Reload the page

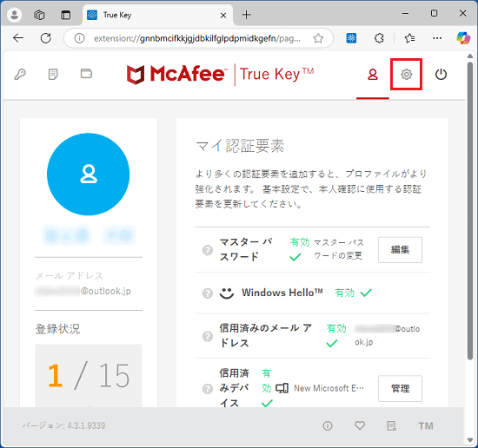[x=46, y=38]
